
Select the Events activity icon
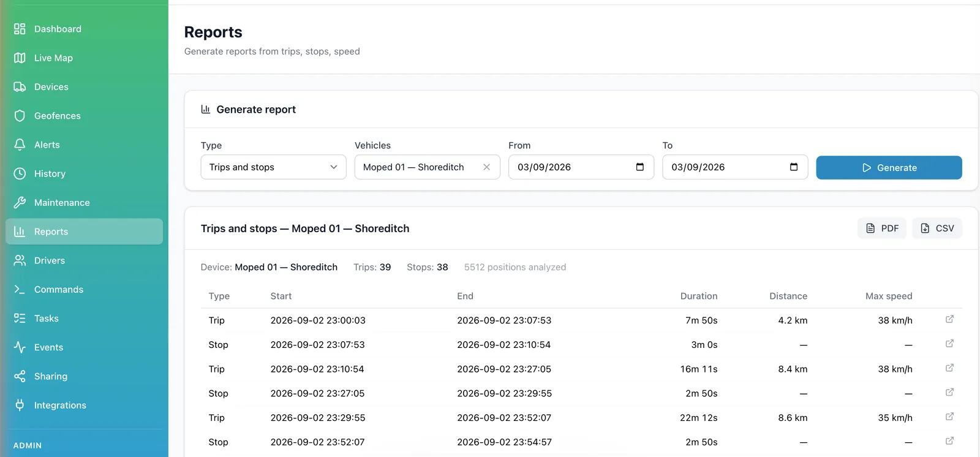(x=20, y=347)
